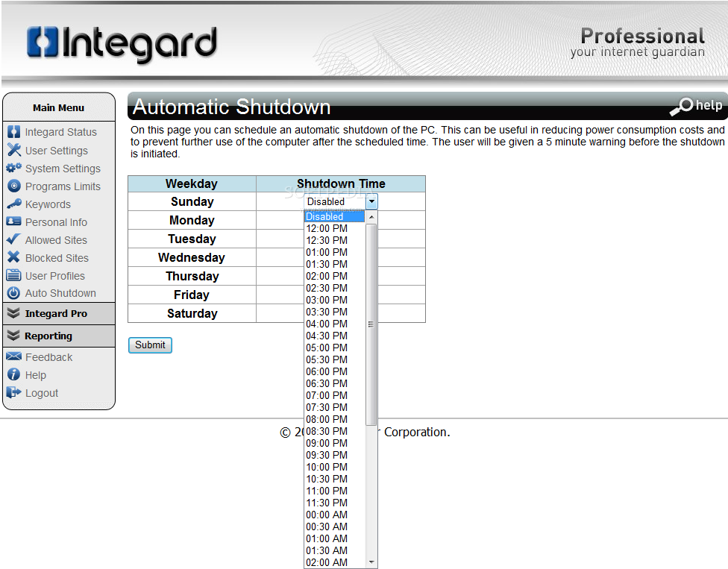Click the Integard Status sidebar icon
Screen dimensions: 728x569
[14, 132]
